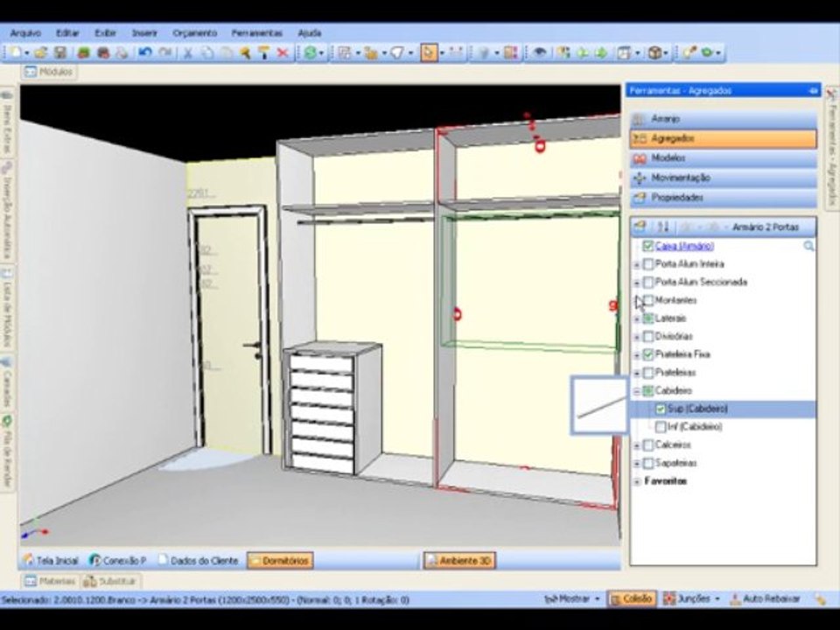This screenshot has width=840, height=630.
Task: Expand the Calceiros tree node
Action: 636,445
